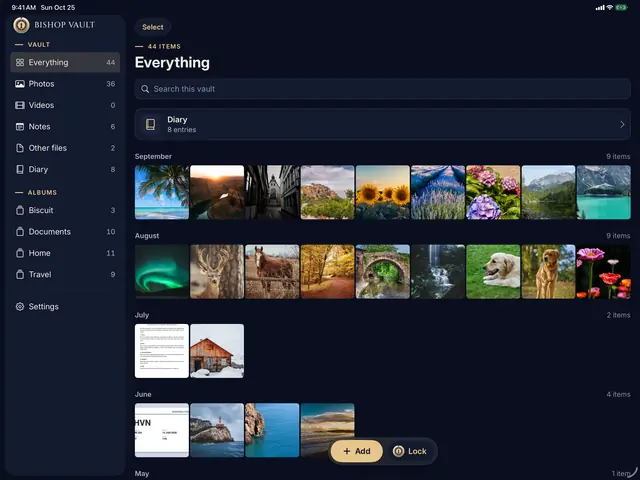
Task: Click the Wi-Fi status icon
Action: click(x=610, y=7)
